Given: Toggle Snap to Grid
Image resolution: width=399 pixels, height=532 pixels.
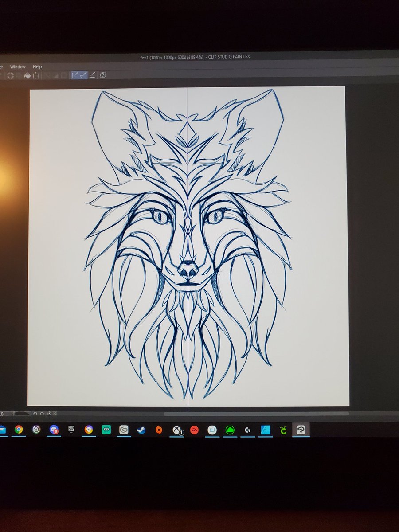Looking at the screenshot, I should (x=92, y=75).
